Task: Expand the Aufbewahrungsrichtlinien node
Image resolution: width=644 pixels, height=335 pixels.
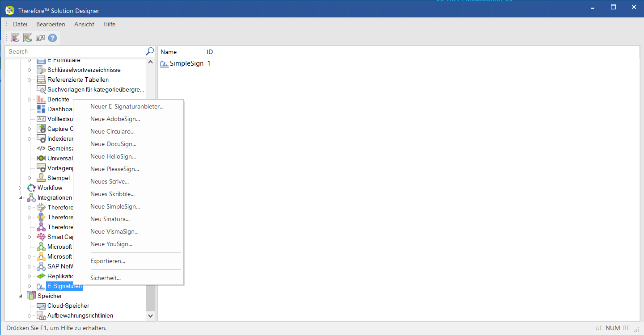Action: pos(29,315)
